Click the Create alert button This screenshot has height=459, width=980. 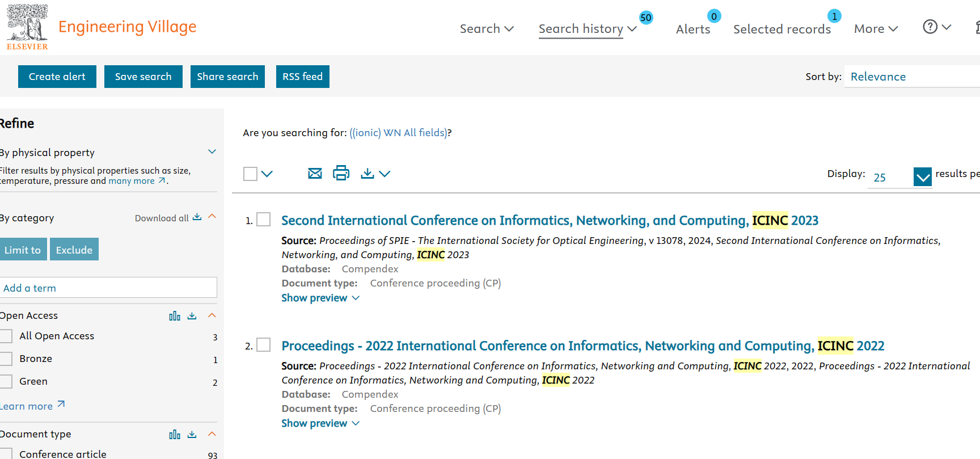click(x=57, y=77)
